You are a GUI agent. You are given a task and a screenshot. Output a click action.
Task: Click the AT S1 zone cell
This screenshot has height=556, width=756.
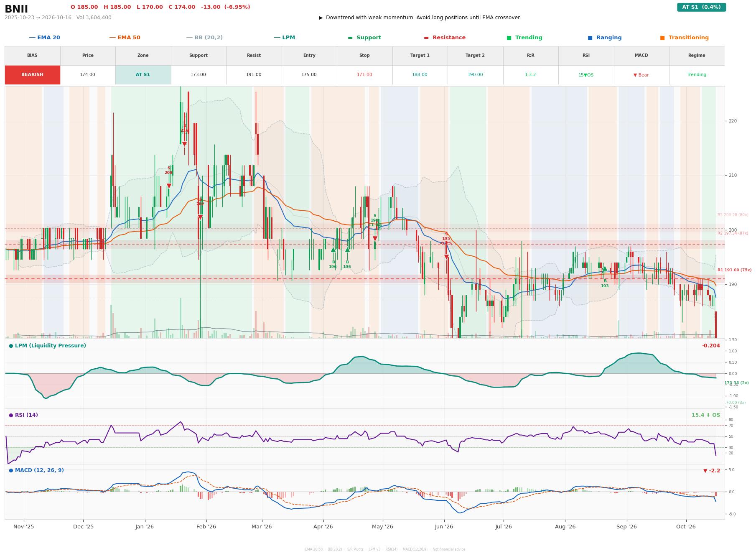(143, 75)
